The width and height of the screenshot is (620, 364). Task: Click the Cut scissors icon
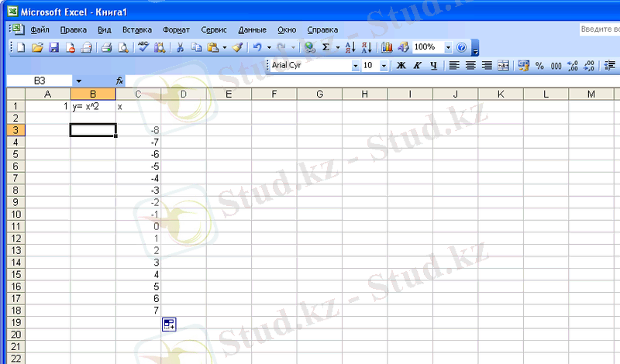[x=180, y=47]
